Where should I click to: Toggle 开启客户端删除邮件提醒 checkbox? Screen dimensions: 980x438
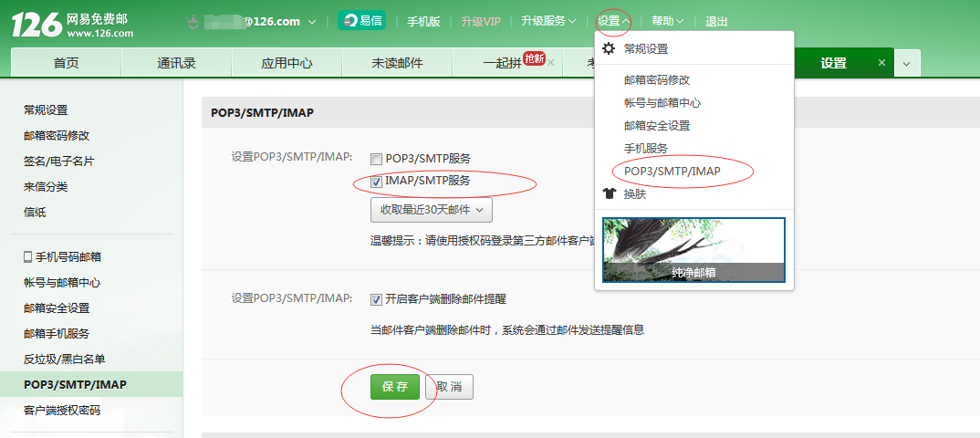click(376, 299)
